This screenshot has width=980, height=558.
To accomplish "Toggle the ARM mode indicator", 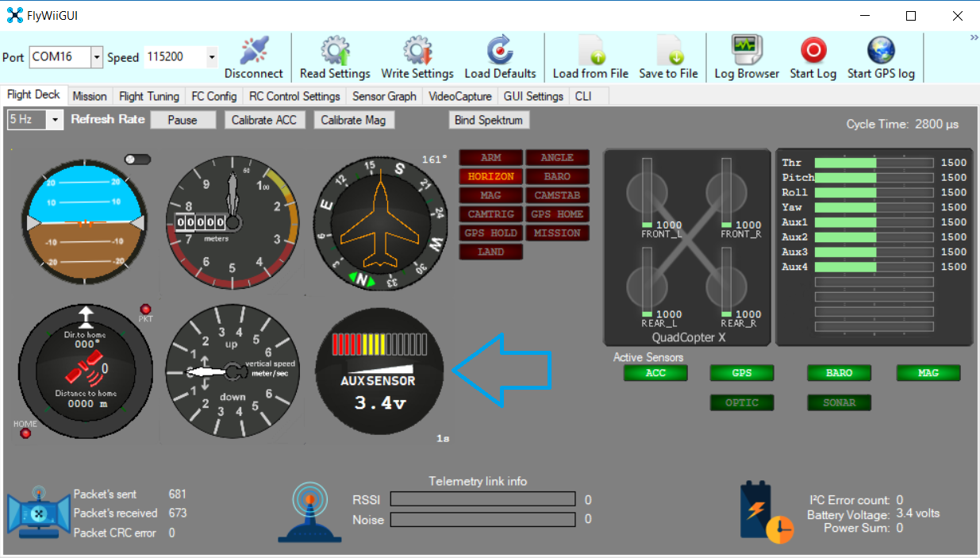I will tap(490, 157).
